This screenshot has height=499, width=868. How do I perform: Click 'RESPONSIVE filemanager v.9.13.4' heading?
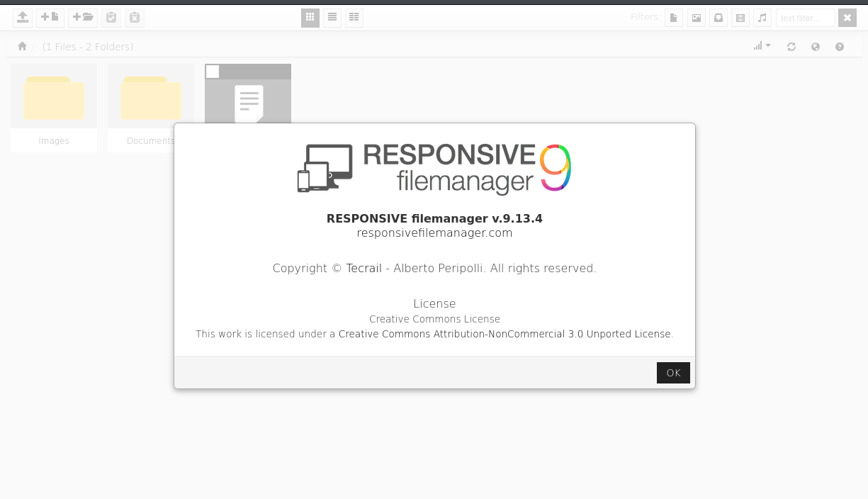pos(434,218)
